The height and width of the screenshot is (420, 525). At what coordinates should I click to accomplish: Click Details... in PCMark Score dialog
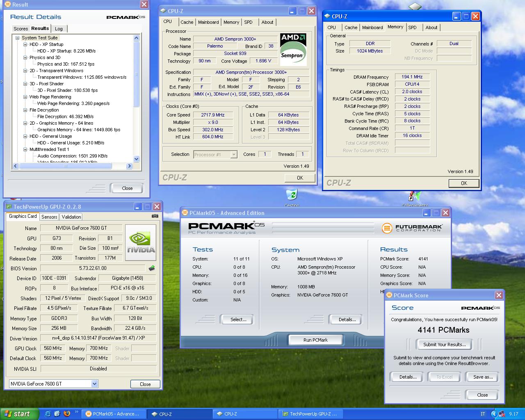pos(408,377)
